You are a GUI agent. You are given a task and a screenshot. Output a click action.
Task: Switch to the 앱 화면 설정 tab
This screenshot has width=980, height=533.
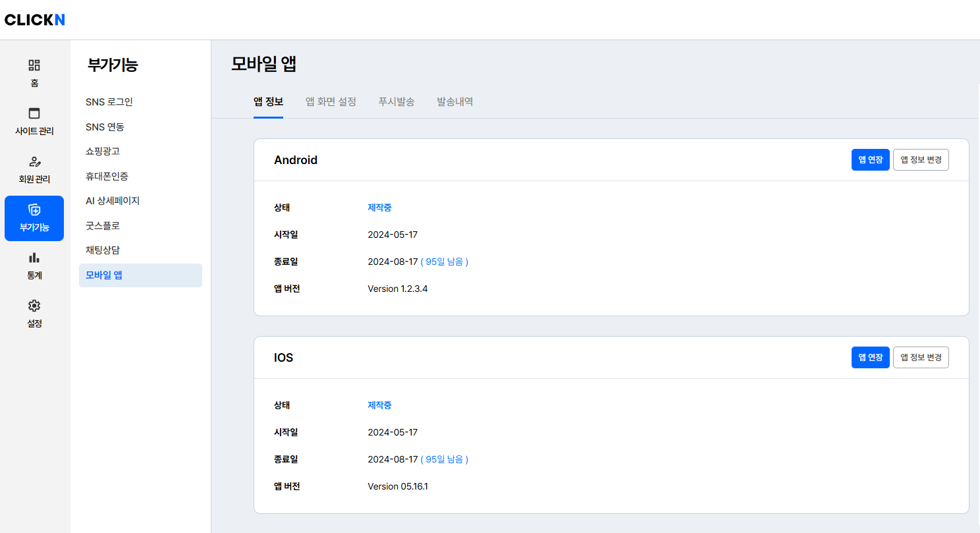coord(331,101)
